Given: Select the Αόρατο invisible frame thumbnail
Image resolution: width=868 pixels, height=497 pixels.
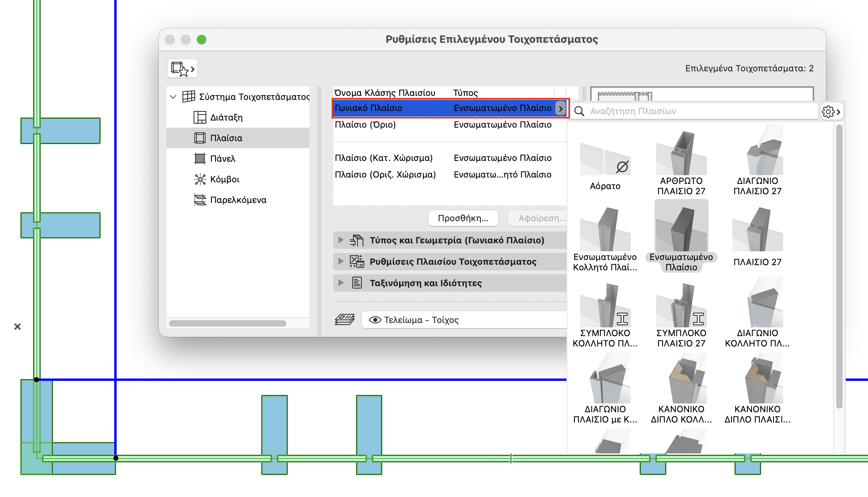Looking at the screenshot, I should coord(605,159).
